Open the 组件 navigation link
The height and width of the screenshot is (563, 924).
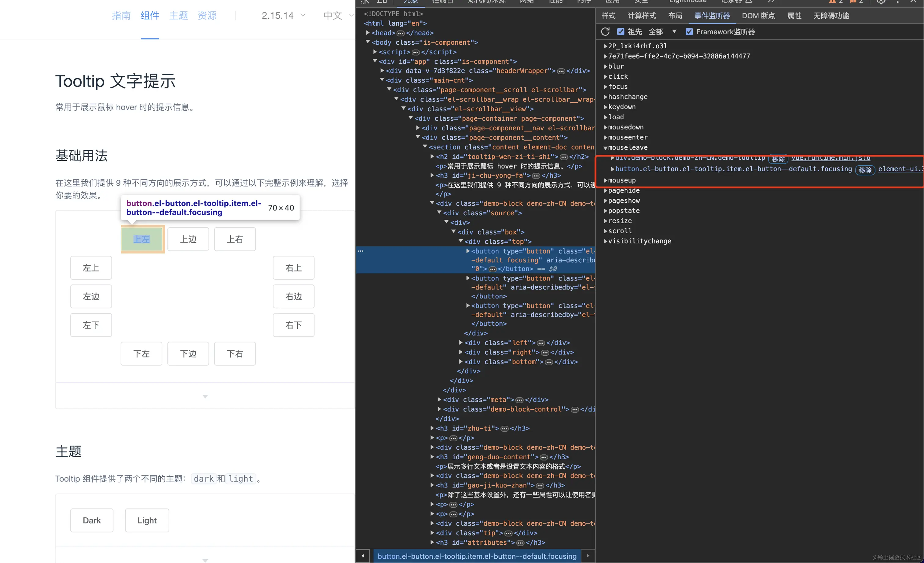(x=150, y=15)
